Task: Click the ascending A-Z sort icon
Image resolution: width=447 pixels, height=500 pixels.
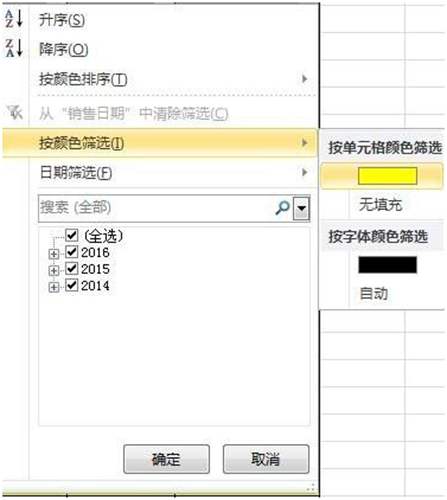Action: tap(14, 18)
